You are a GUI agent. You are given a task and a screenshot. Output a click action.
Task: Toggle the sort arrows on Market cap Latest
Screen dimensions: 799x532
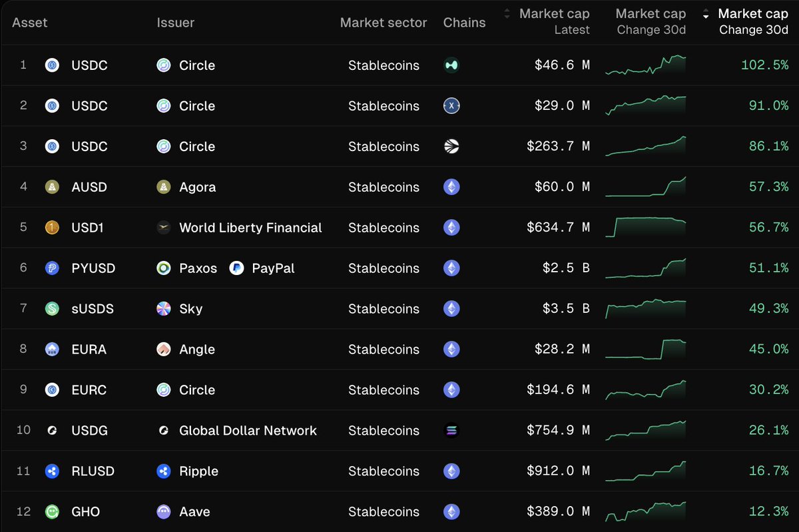pos(506,13)
